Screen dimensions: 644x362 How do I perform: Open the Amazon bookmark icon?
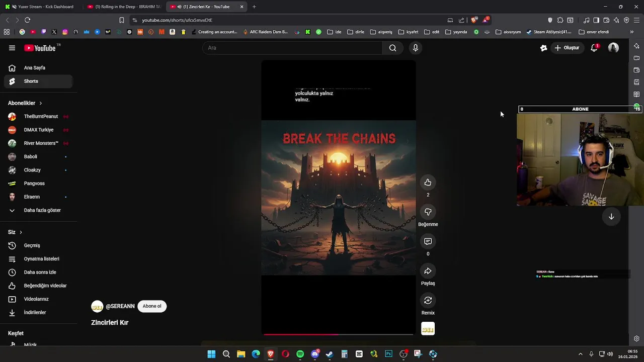172,32
